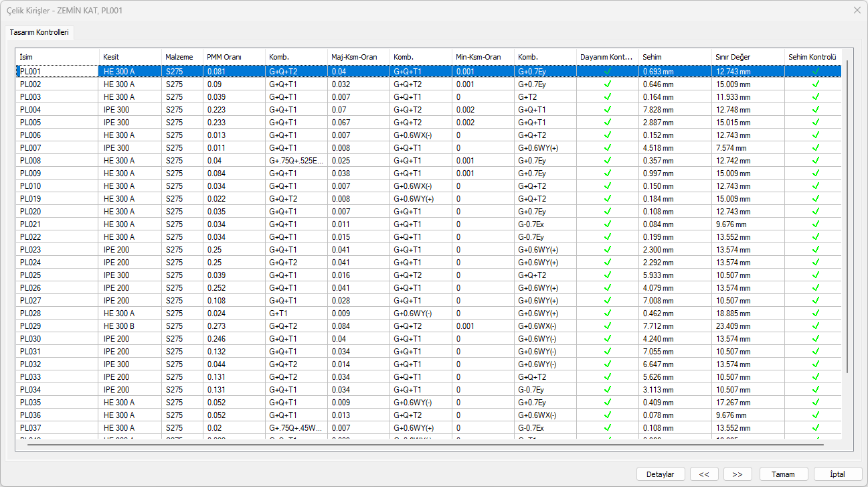Click the Detaylar button
868x487 pixels.
[660, 474]
